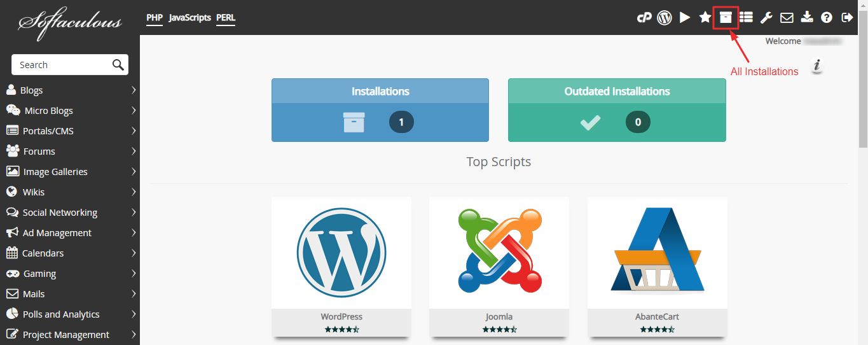The height and width of the screenshot is (345, 868).
Task: Open settings wrench icon
Action: (x=766, y=18)
